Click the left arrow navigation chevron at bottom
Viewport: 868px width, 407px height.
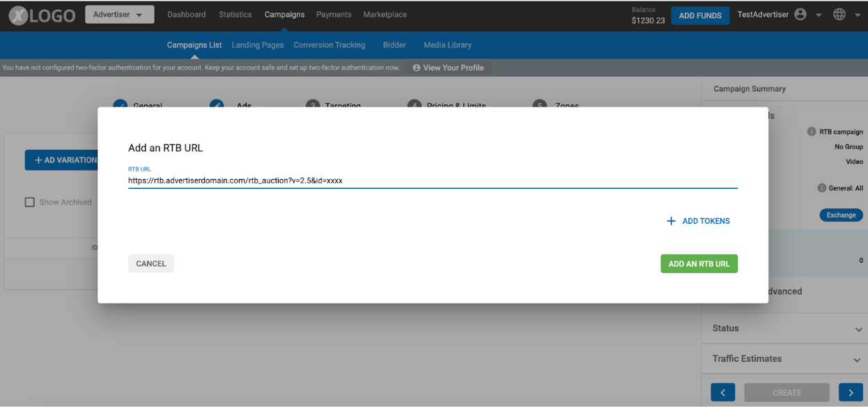[722, 392]
